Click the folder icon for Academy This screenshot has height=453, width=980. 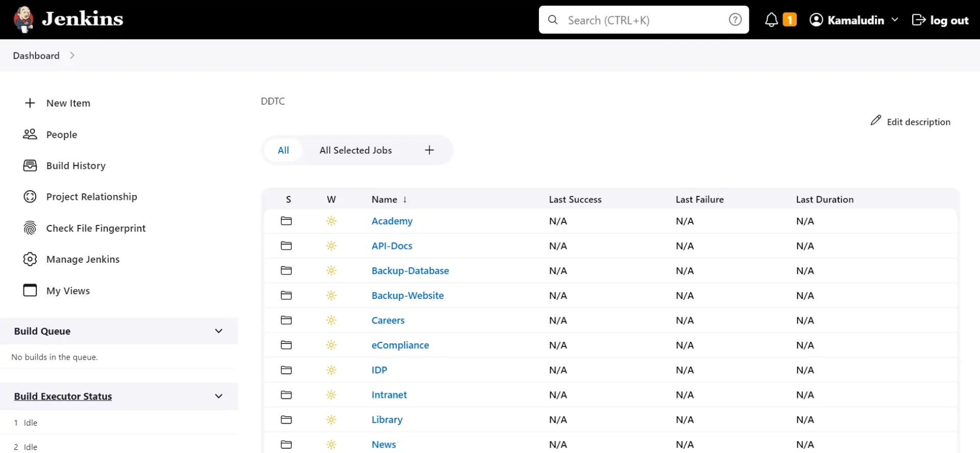(x=286, y=221)
